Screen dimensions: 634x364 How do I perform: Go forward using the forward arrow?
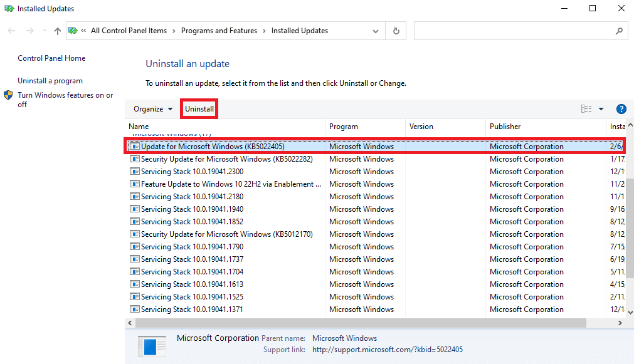(x=30, y=31)
